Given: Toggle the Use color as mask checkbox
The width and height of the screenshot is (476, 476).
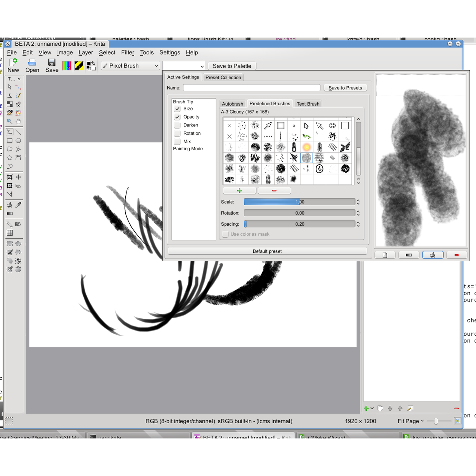Looking at the screenshot, I should (x=225, y=234).
